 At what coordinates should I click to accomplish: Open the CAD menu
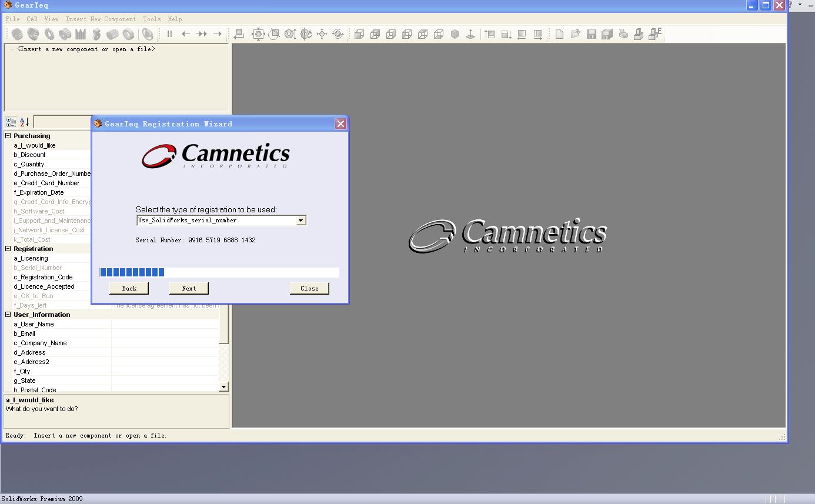(32, 19)
